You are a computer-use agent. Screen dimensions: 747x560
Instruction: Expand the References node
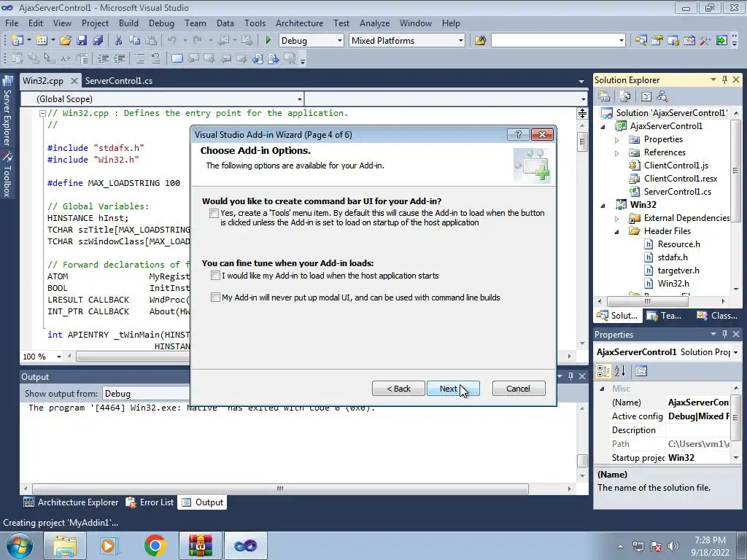[616, 153]
